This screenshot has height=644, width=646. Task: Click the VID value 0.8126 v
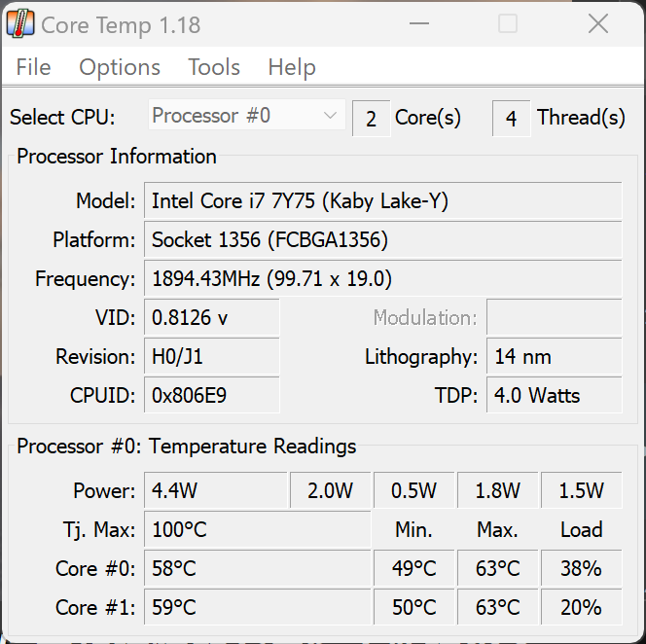pyautogui.click(x=212, y=317)
